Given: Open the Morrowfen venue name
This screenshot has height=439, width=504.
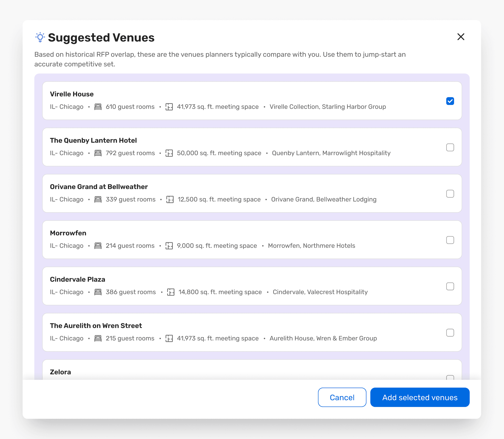Looking at the screenshot, I should click(68, 233).
